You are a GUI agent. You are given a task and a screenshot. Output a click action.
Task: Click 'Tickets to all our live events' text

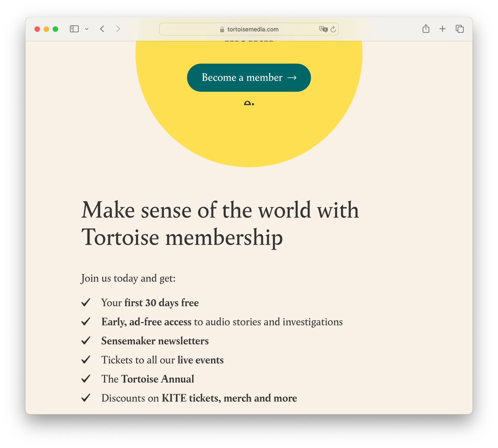click(162, 360)
